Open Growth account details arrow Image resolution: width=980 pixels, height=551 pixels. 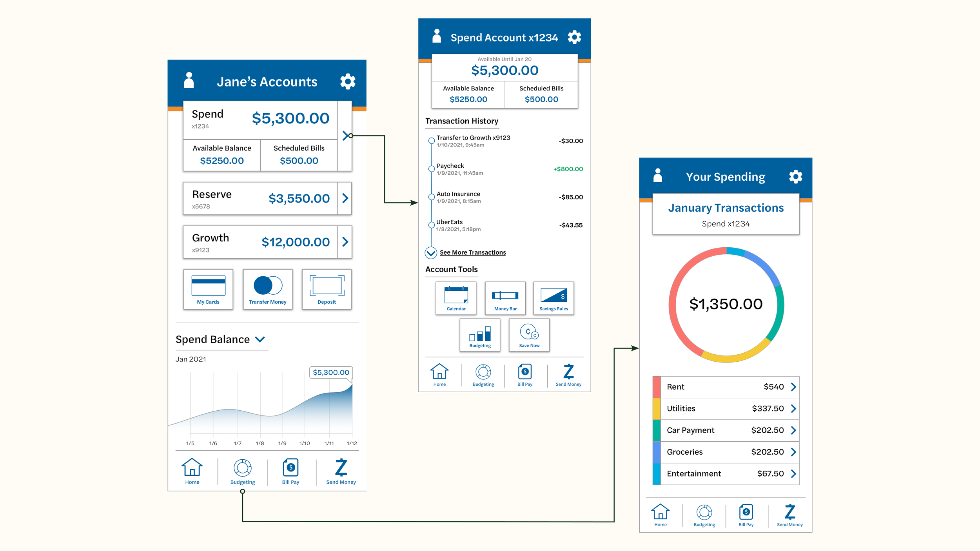tap(345, 242)
